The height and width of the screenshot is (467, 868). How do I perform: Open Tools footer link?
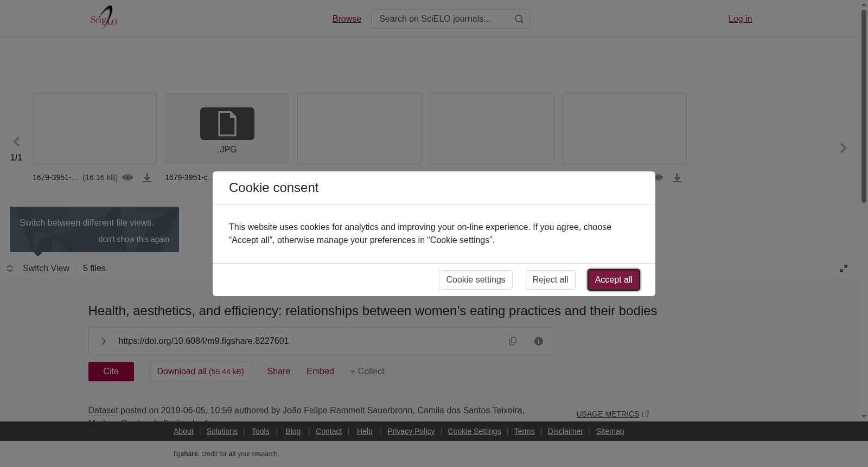pyautogui.click(x=260, y=431)
